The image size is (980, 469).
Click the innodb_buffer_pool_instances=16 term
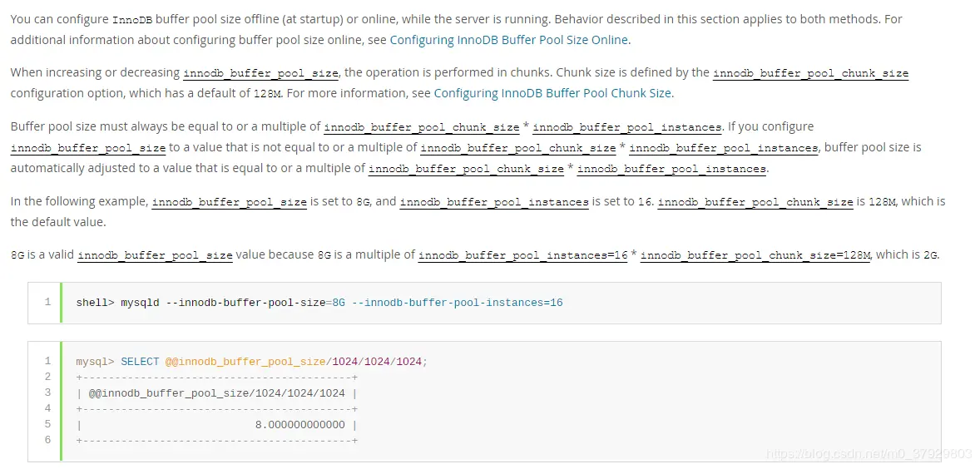coord(522,255)
